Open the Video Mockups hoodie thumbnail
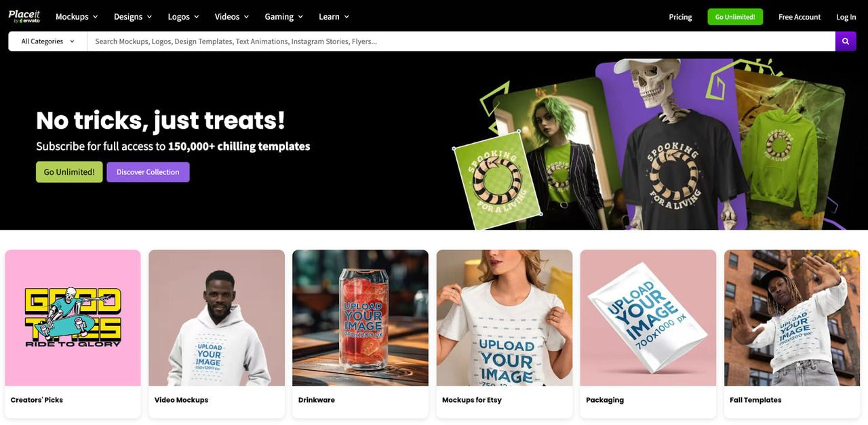 tap(217, 318)
